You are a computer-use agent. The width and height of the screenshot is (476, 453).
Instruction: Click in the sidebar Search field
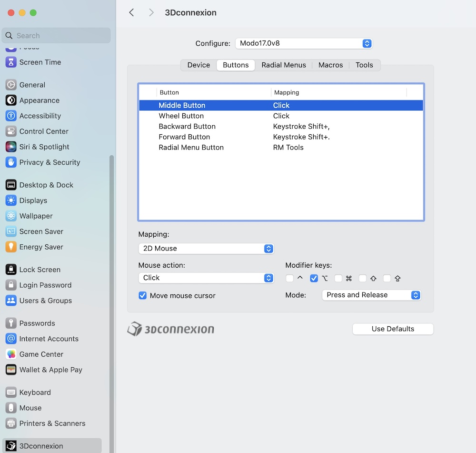(x=57, y=36)
